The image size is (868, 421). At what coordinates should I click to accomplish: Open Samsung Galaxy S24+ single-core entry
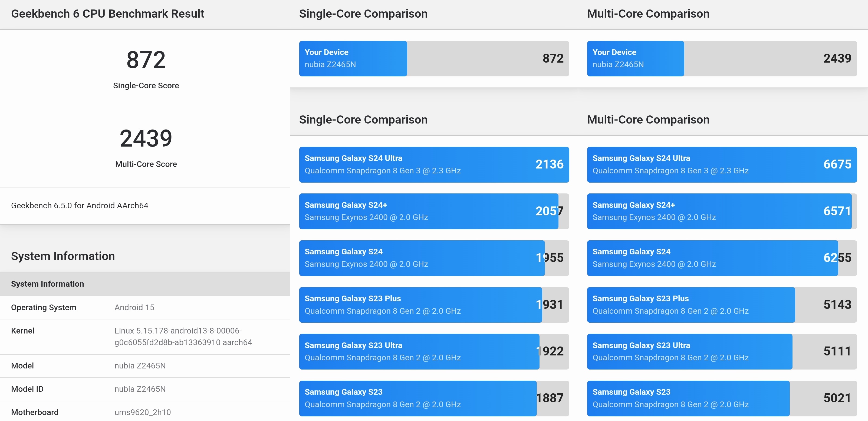coord(434,211)
